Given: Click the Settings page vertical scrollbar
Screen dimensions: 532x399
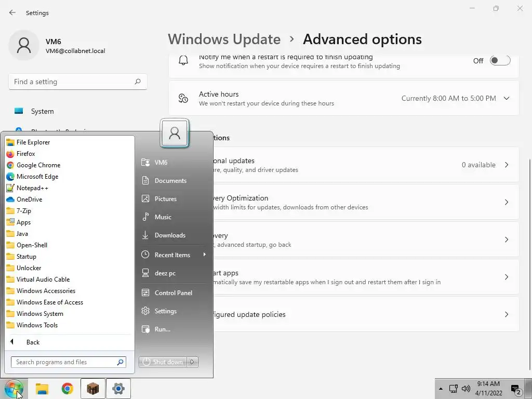Looking at the screenshot, I should coord(529,263).
